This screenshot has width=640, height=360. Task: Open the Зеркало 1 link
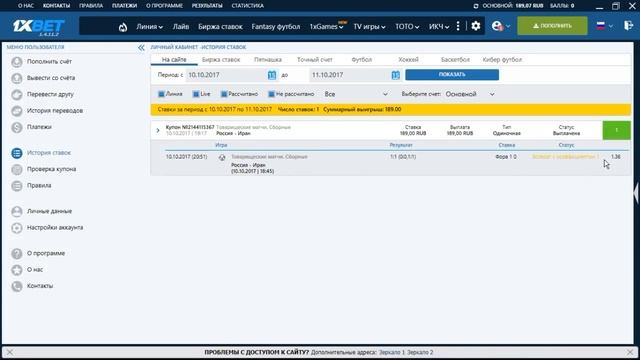pos(392,352)
